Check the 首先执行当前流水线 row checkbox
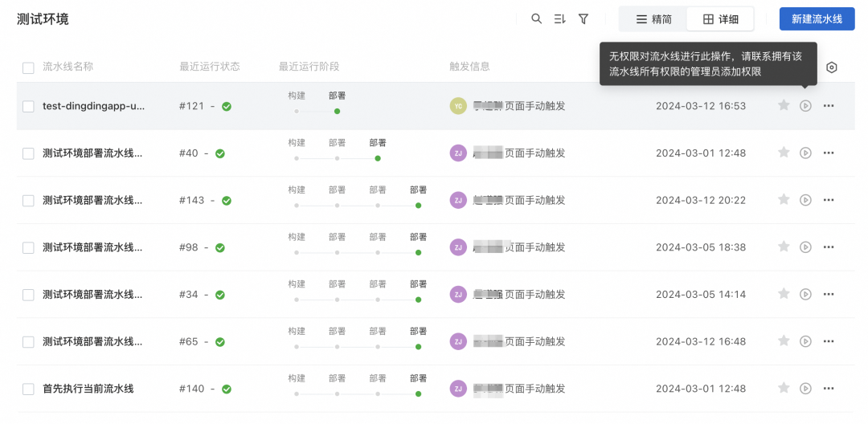Viewport: 868px width, 424px height. (x=28, y=389)
